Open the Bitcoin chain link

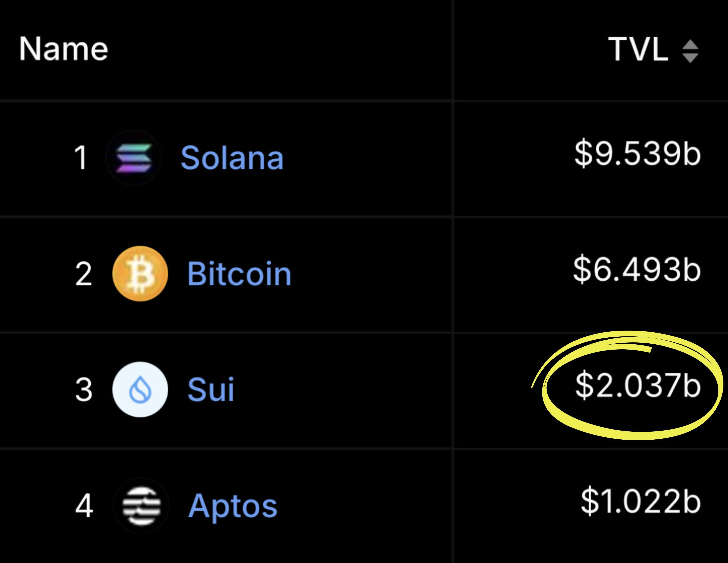(x=239, y=274)
